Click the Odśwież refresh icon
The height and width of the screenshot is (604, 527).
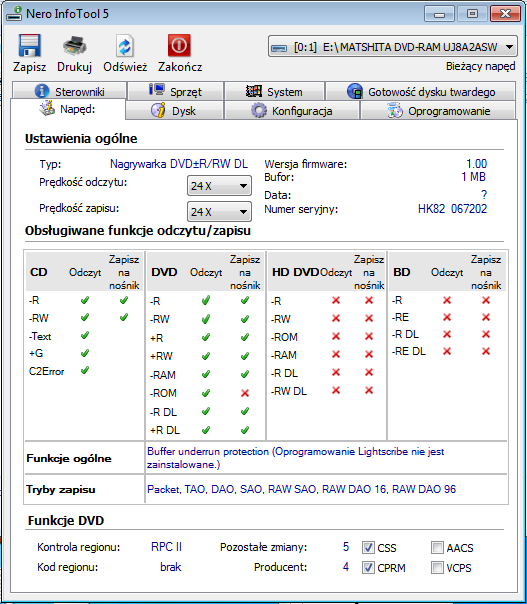(x=125, y=46)
